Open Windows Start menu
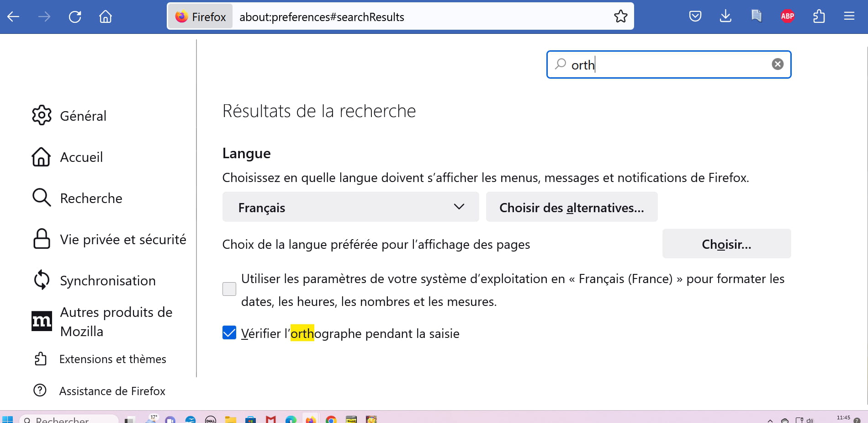 pos(8,419)
